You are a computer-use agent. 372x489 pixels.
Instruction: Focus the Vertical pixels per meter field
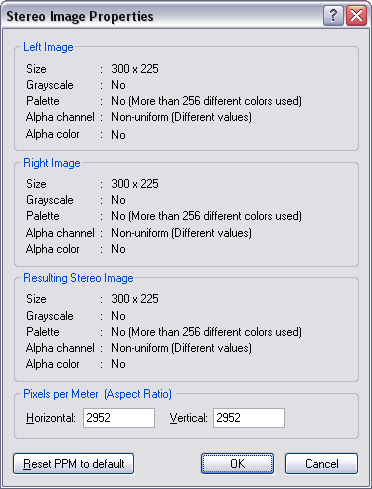click(249, 418)
